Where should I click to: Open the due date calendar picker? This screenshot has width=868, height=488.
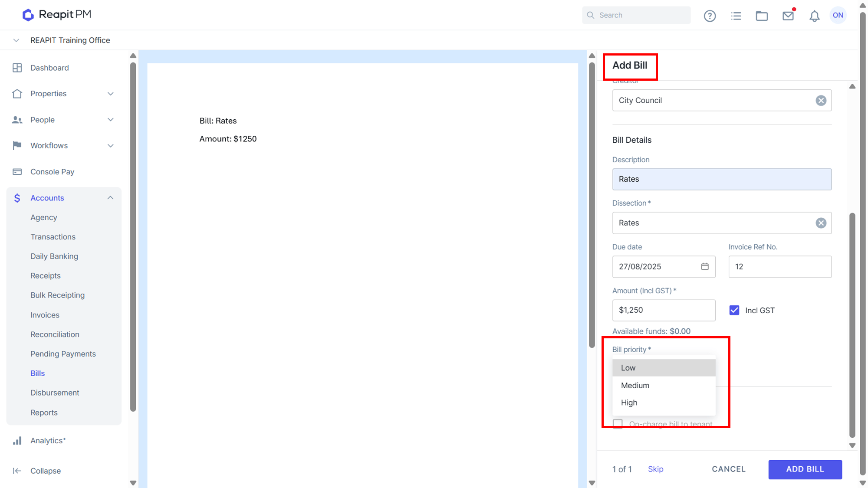point(705,266)
